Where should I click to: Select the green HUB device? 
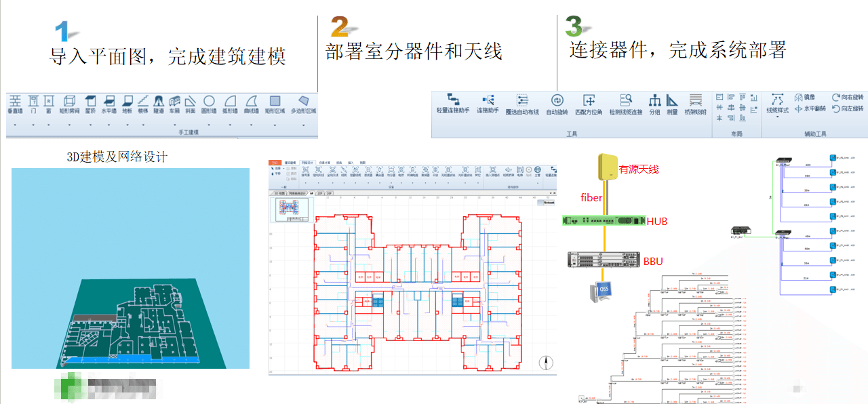pos(604,221)
